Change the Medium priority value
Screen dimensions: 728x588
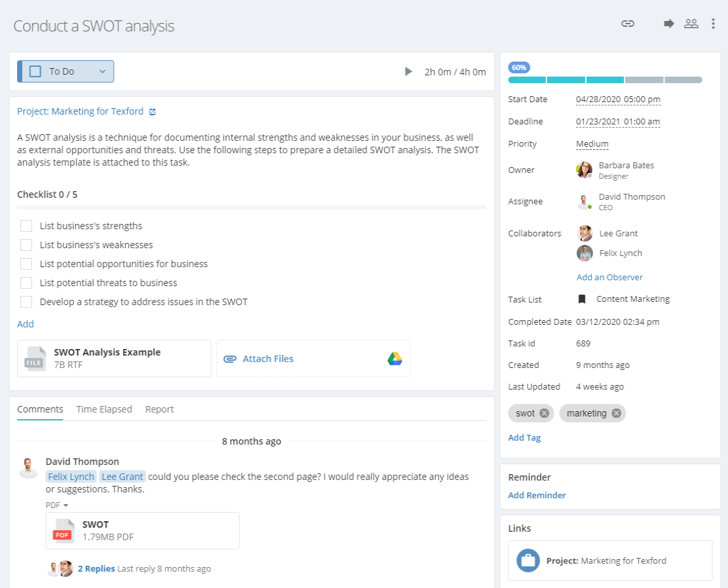(x=592, y=144)
